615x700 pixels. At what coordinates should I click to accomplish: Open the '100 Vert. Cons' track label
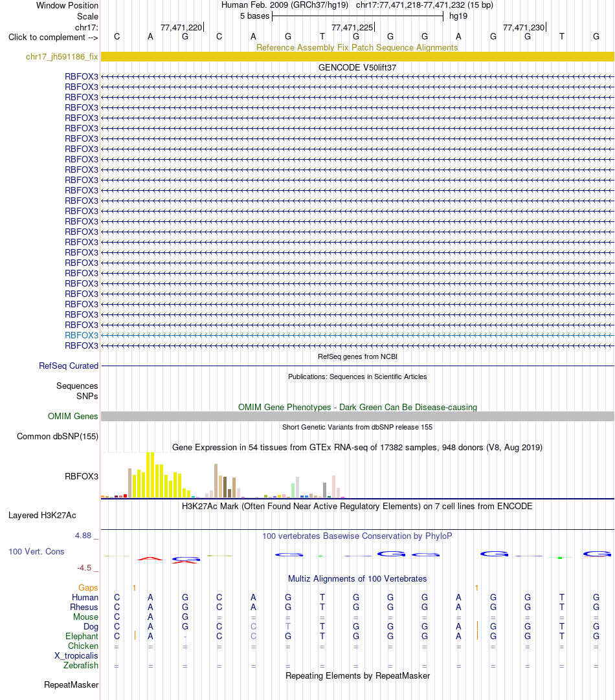click(x=36, y=552)
